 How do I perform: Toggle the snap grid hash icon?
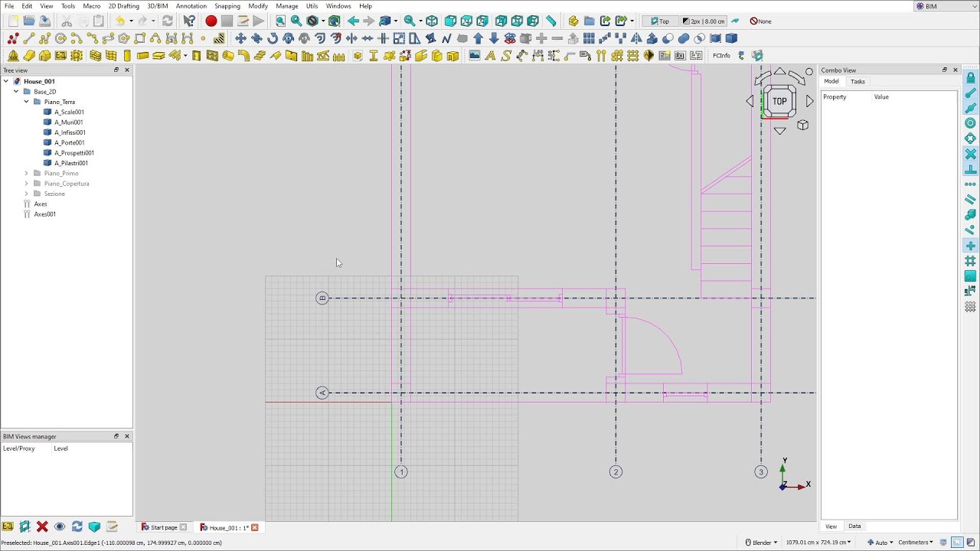[x=970, y=261]
